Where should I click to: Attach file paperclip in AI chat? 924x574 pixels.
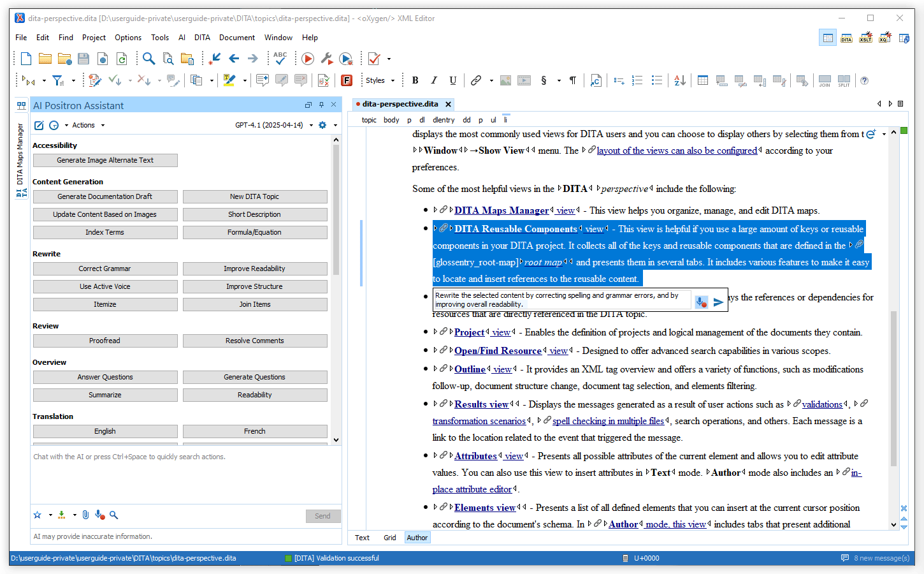[x=86, y=515]
